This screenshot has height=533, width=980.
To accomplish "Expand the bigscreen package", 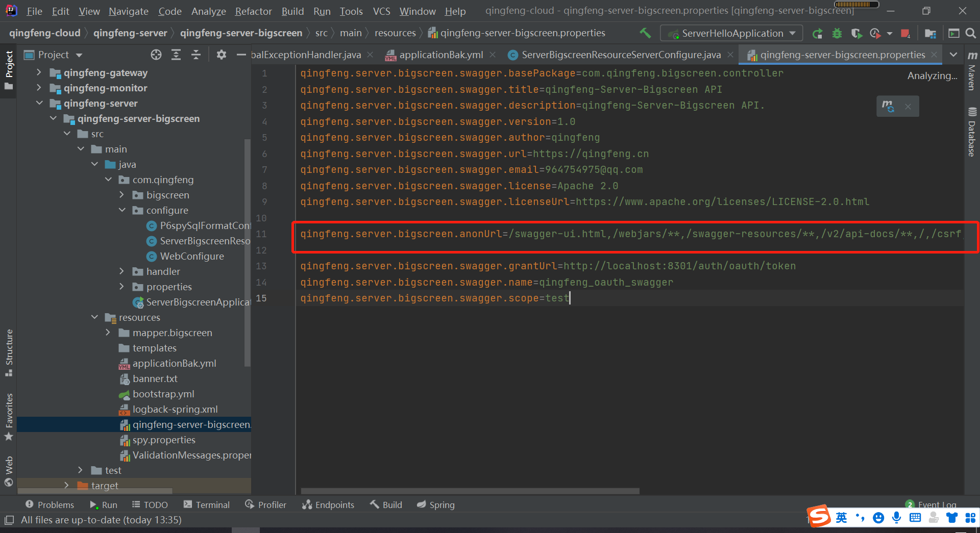I will point(121,195).
